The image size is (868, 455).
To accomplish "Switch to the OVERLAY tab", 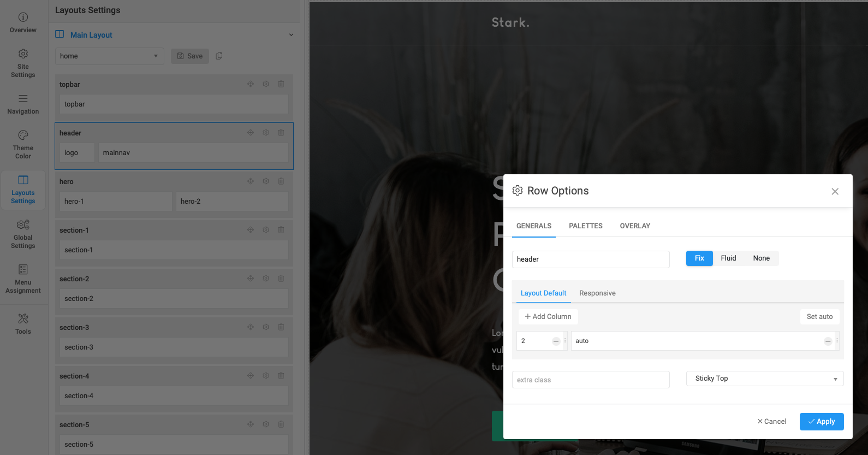I will tap(635, 226).
